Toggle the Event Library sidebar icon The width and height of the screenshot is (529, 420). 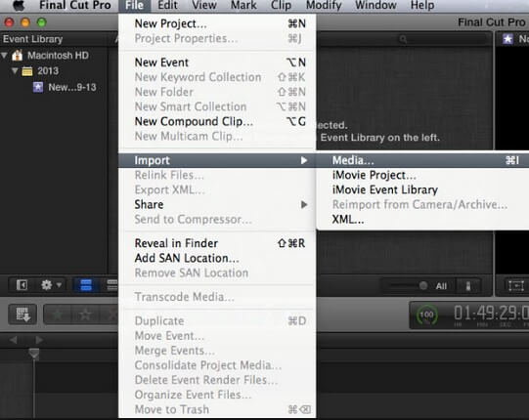point(22,285)
